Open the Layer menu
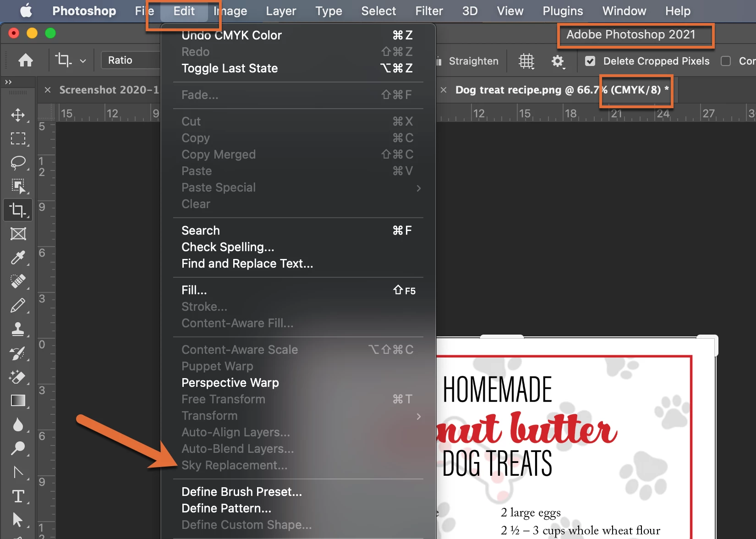The image size is (756, 539). pyautogui.click(x=281, y=11)
